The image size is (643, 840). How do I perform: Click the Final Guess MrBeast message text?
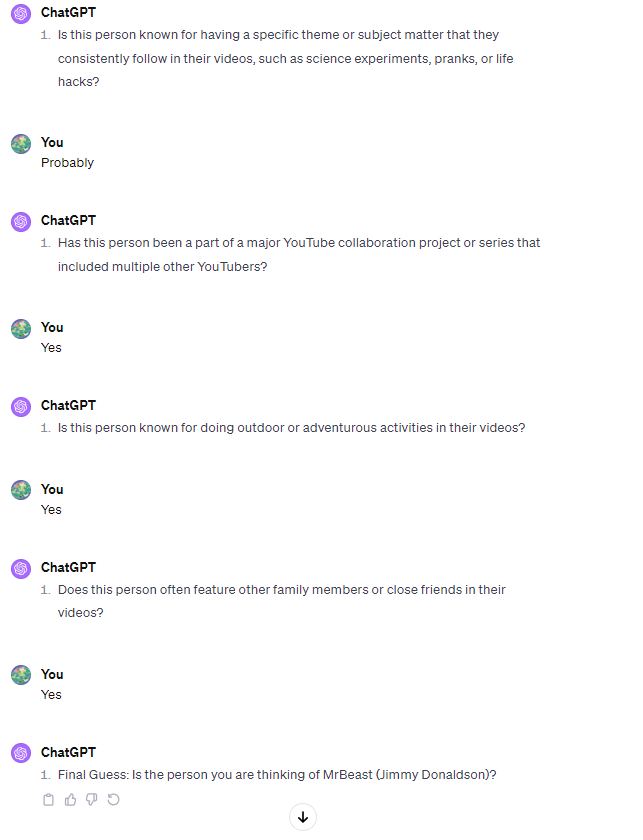277,775
